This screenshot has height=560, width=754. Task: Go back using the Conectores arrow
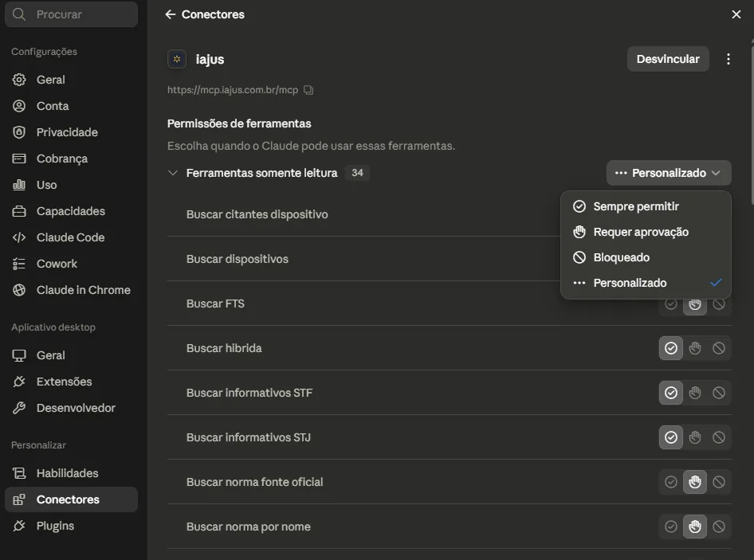(x=171, y=14)
